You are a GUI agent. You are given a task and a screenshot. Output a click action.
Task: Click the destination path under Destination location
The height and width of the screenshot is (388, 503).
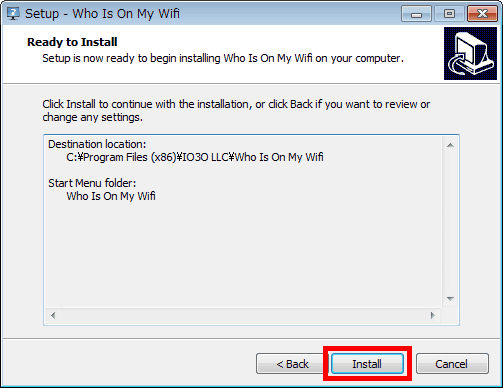(x=195, y=157)
